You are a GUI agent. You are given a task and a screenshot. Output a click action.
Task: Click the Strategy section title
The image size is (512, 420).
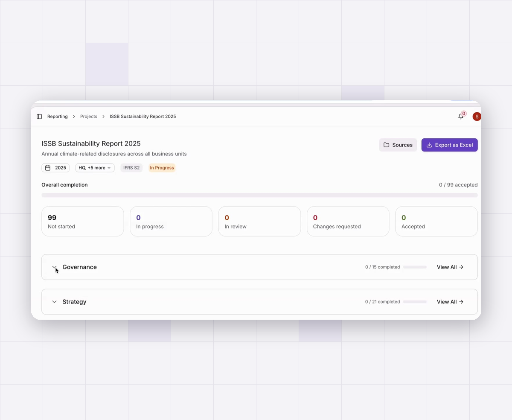click(74, 302)
